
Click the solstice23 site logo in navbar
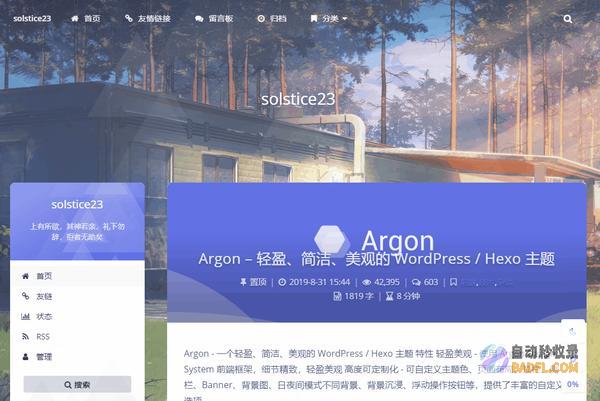(x=32, y=18)
